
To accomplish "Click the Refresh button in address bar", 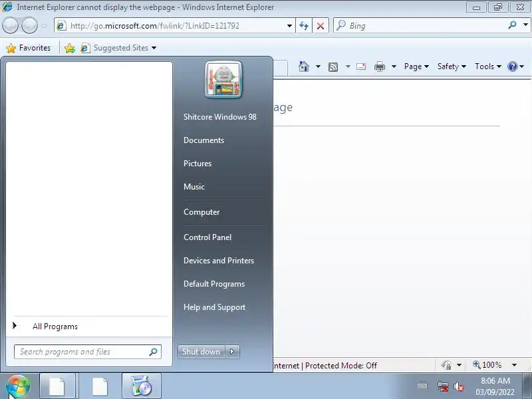I will pyautogui.click(x=304, y=26).
